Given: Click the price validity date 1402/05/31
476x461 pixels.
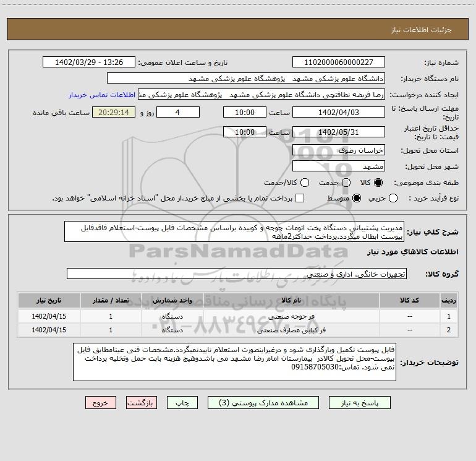Looking at the screenshot, I should pos(339,132).
